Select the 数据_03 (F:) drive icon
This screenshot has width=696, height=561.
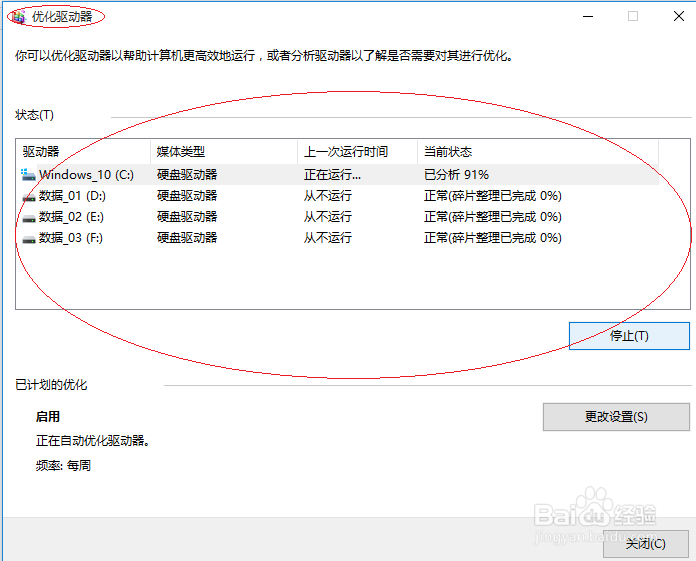coord(29,239)
